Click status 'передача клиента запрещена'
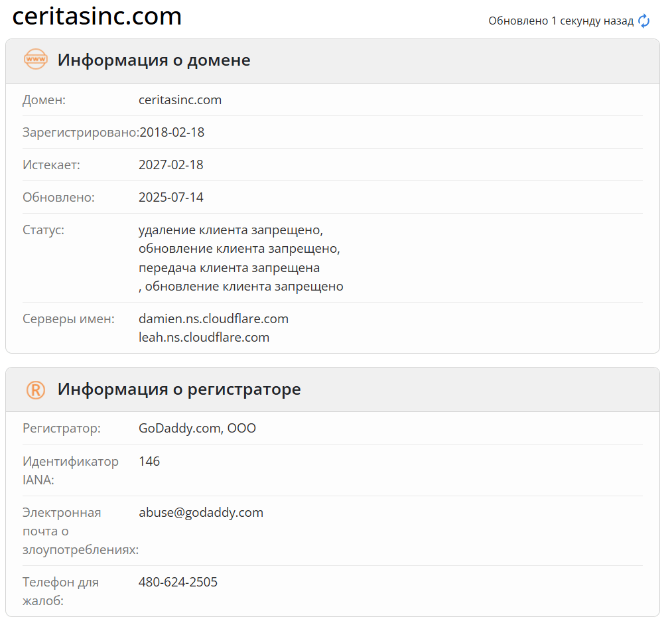This screenshot has height=621, width=672. pyautogui.click(x=230, y=268)
